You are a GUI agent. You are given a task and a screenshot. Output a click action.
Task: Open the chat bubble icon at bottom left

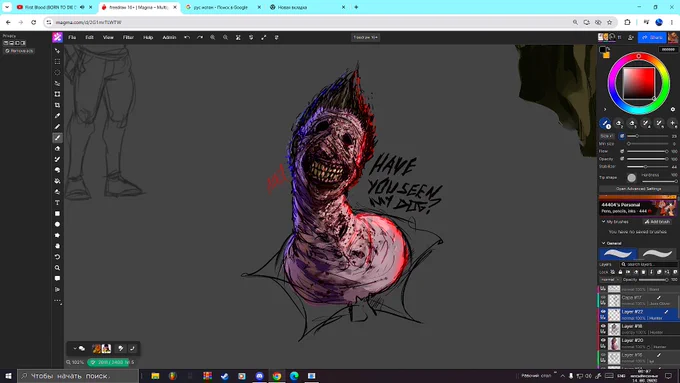82,348
